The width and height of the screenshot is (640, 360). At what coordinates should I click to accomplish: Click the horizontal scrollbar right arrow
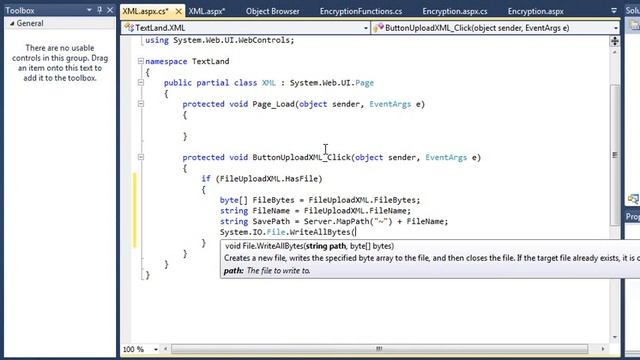click(603, 349)
